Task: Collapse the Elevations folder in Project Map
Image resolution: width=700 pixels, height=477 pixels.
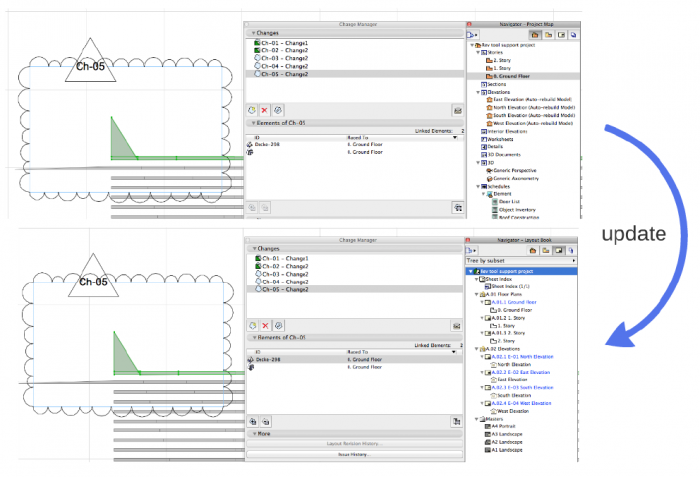Action: click(x=478, y=92)
